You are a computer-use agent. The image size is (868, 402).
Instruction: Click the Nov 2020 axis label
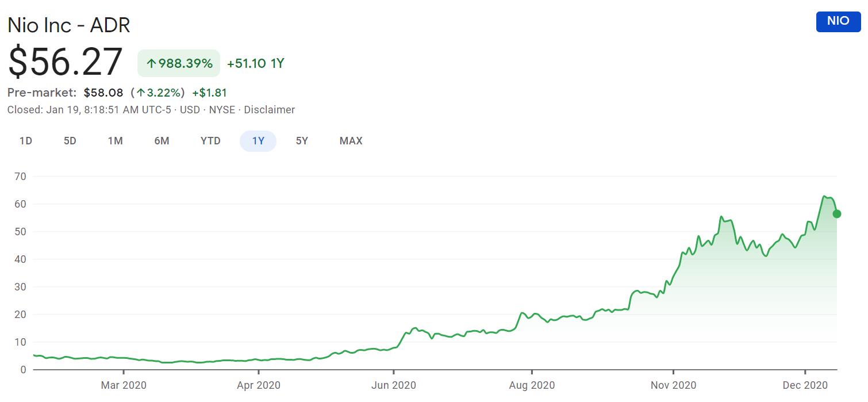pyautogui.click(x=673, y=385)
